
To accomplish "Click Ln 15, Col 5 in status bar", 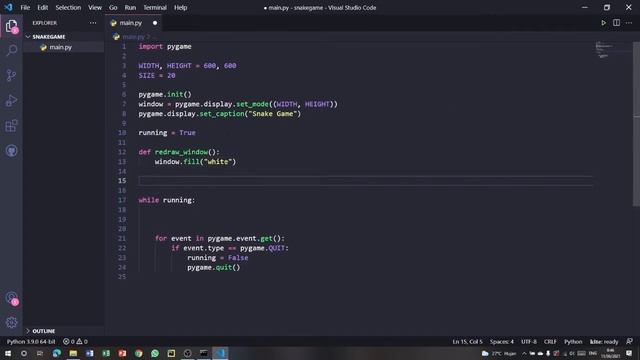I will coord(467,341).
